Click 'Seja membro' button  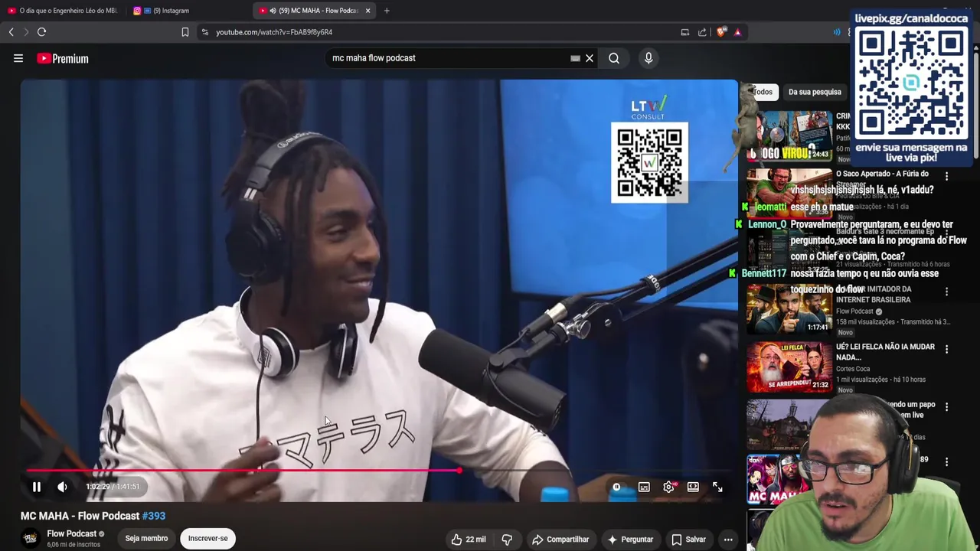tap(146, 539)
